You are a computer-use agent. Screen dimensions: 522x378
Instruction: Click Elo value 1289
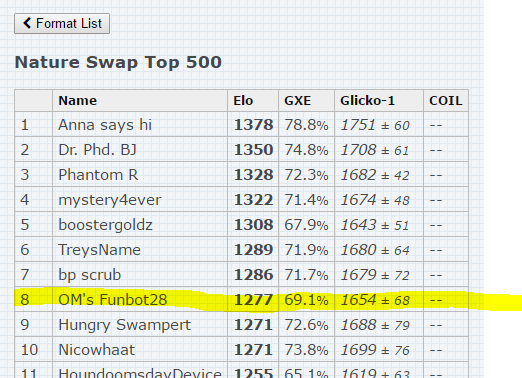coord(254,250)
